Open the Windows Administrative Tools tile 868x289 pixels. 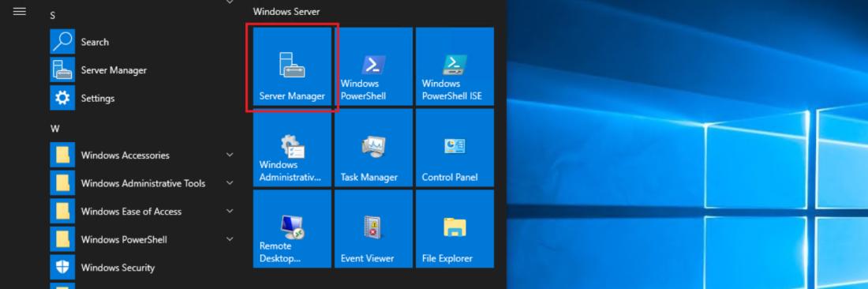click(x=292, y=148)
